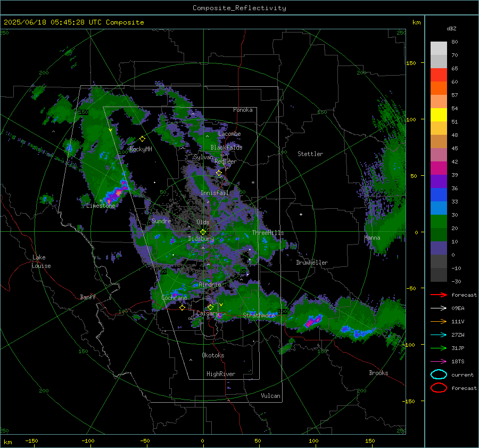Click the green 31JP arrow icon
This screenshot has height=448, width=479.
(x=439, y=348)
